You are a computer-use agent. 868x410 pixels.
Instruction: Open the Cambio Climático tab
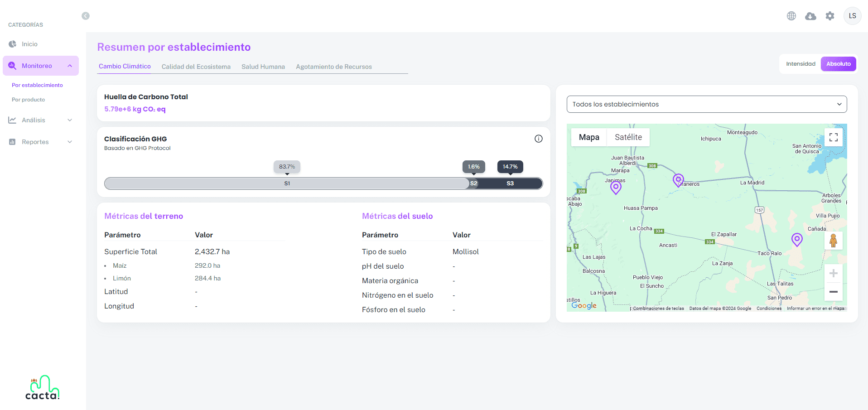(x=125, y=66)
